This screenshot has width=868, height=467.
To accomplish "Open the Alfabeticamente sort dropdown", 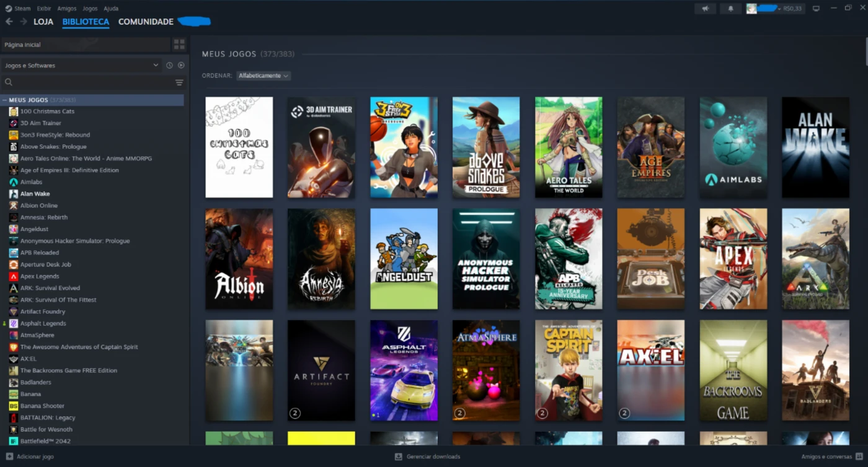I will click(263, 76).
